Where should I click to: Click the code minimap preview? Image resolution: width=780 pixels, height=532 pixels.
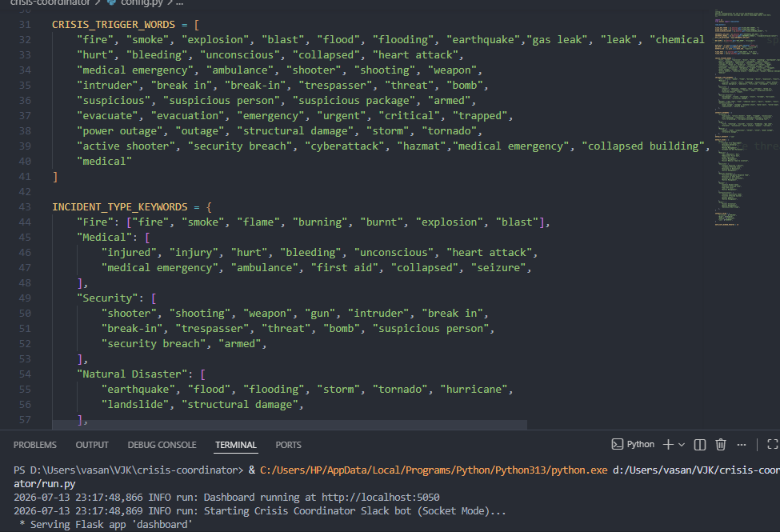tap(746, 117)
